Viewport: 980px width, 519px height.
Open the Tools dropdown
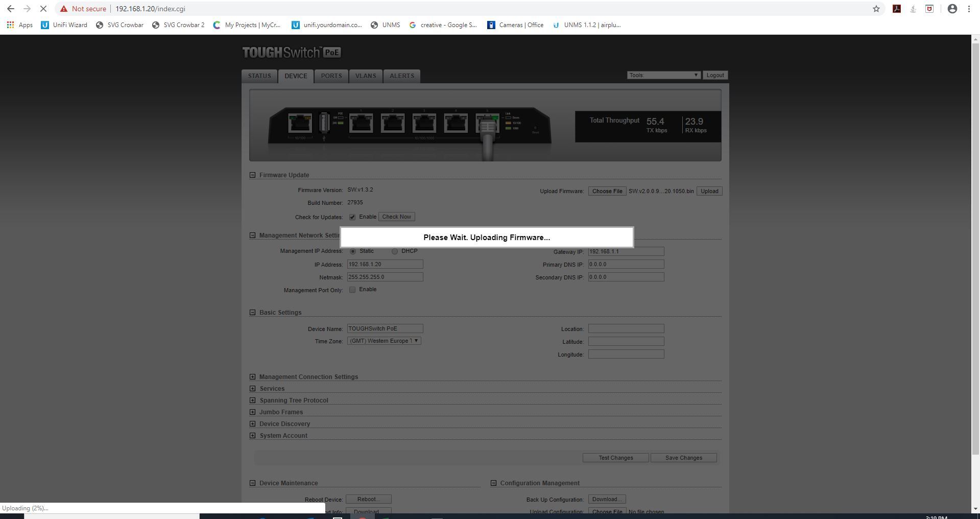click(663, 75)
